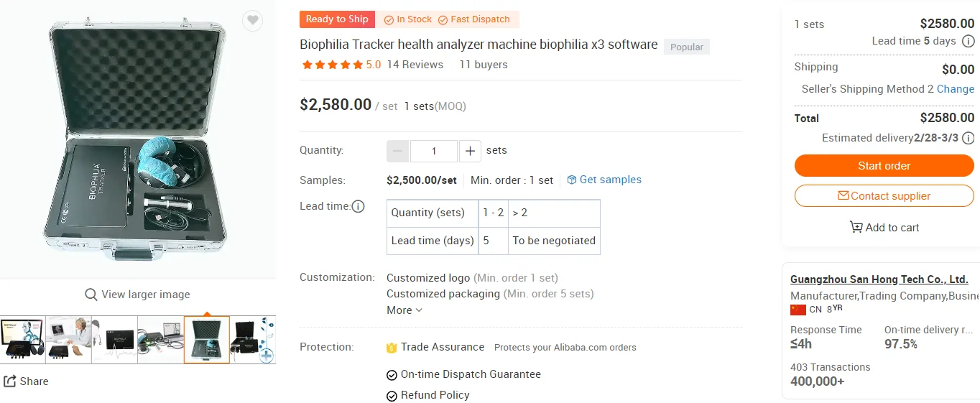Image resolution: width=980 pixels, height=403 pixels.
Task: Click the View larger image magnifier icon
Action: [x=91, y=295]
